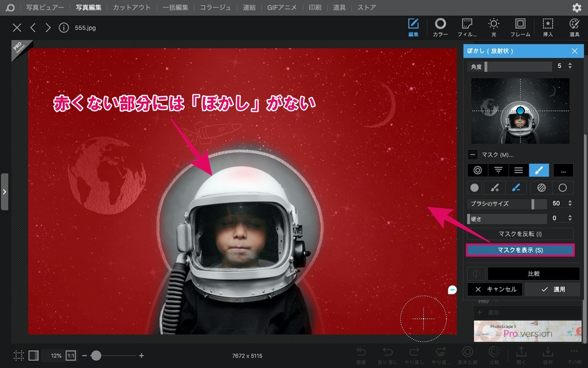Toggle the 1:1 zoom view button
Image resolution: width=588 pixels, height=368 pixels.
[71, 355]
